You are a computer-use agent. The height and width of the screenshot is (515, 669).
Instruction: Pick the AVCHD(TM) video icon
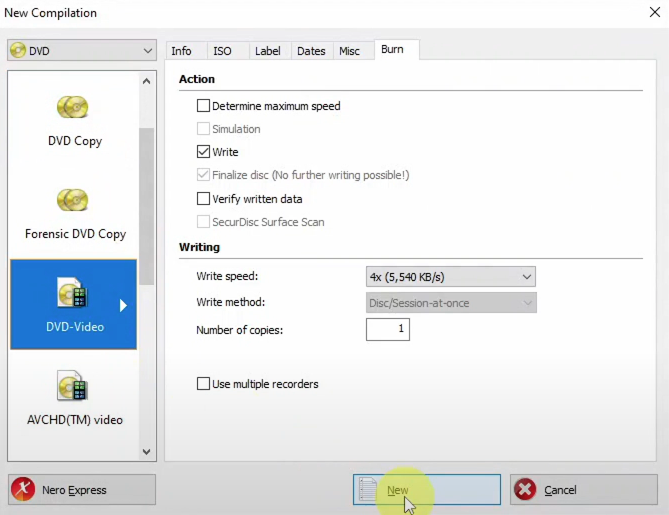coord(73,386)
